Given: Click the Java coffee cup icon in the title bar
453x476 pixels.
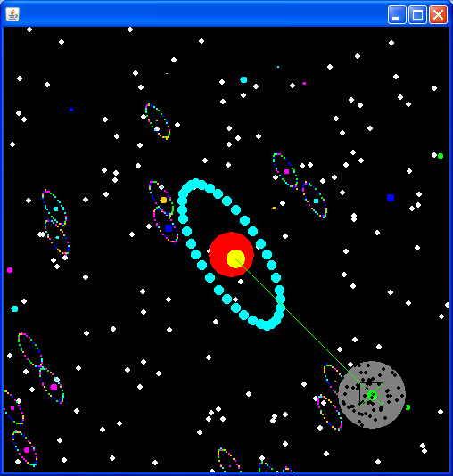Looking at the screenshot, I should pos(12,14).
